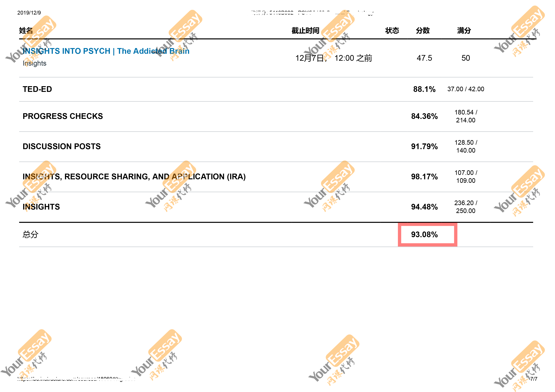
Task: Open the INSIGHTS INTO PSYCH Addicted Brain link
Action: [106, 51]
